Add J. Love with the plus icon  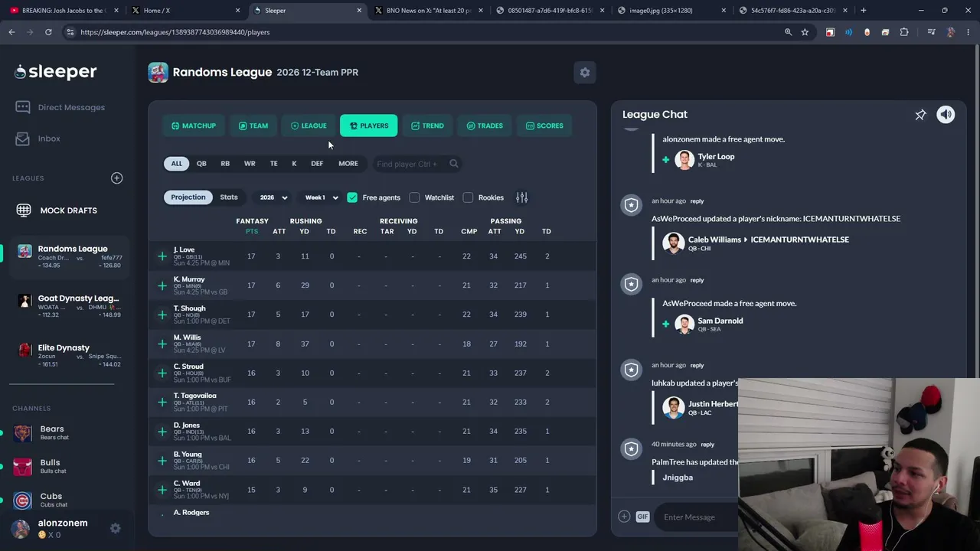point(162,256)
